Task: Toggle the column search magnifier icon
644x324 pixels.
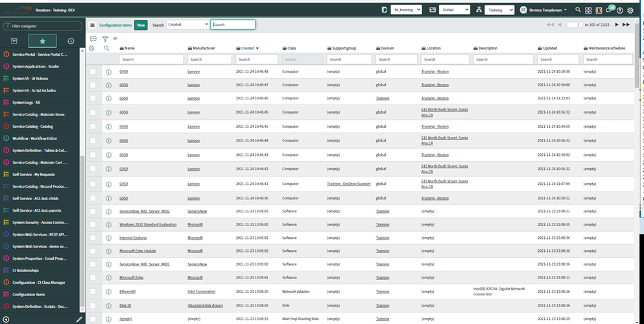Action: click(x=106, y=48)
